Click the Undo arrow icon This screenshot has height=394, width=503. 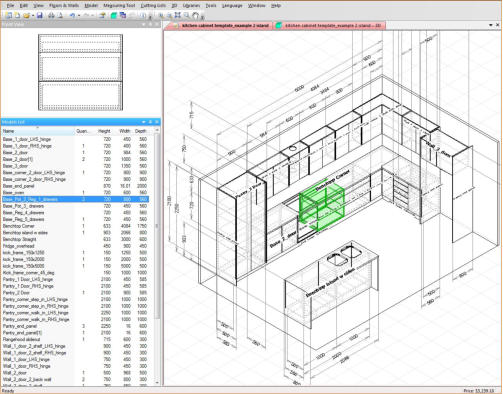point(72,15)
